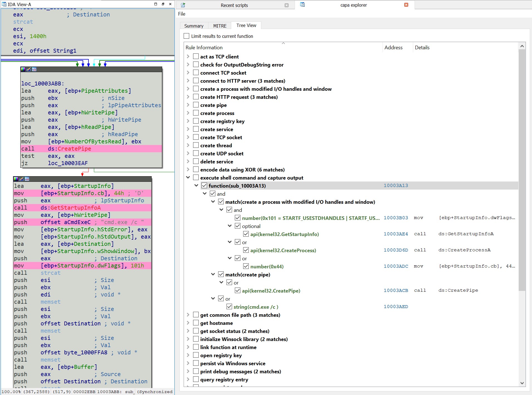Open the MITRE tab
The image size is (532, 395).
pos(220,26)
